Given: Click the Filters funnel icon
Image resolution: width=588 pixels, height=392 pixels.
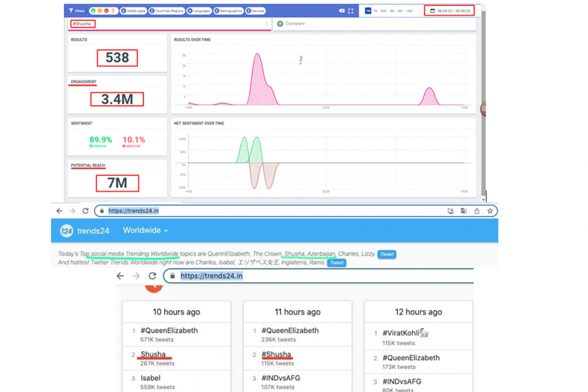Looking at the screenshot, I should coord(71,11).
